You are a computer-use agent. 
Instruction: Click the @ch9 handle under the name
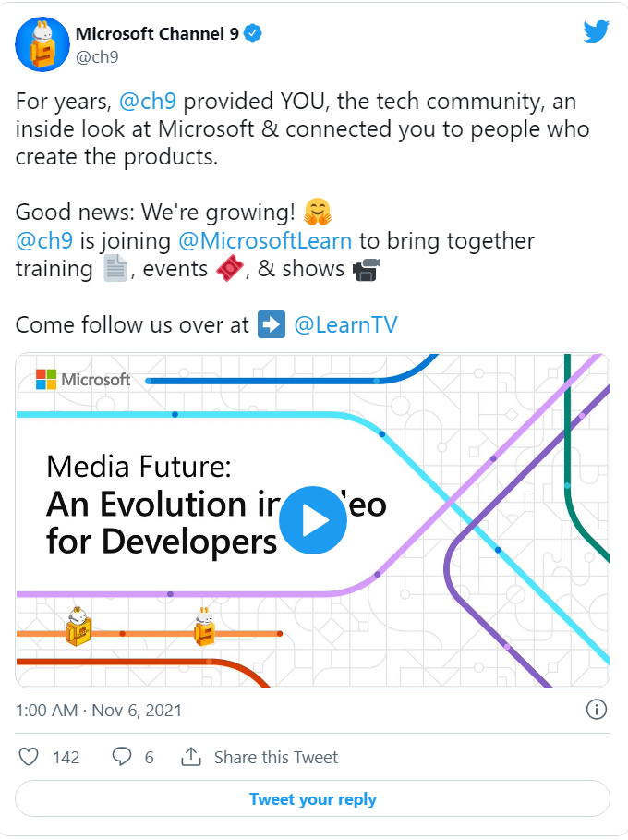click(x=97, y=56)
